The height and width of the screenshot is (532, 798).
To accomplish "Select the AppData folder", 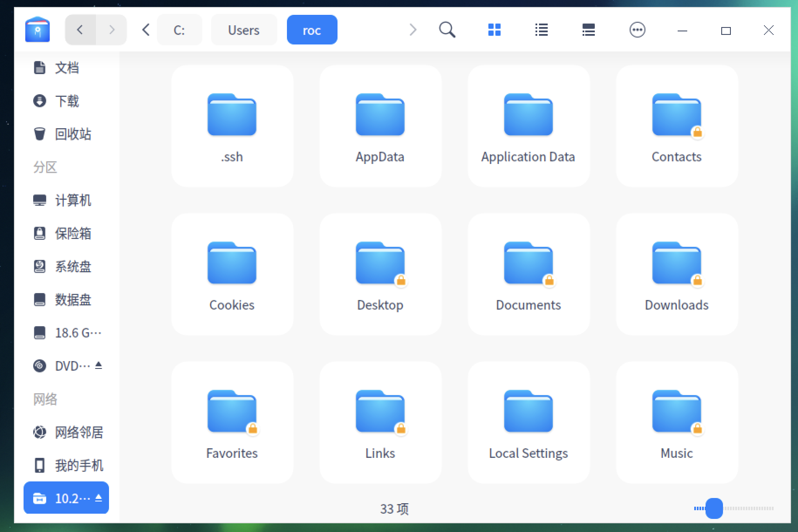I will click(x=380, y=126).
